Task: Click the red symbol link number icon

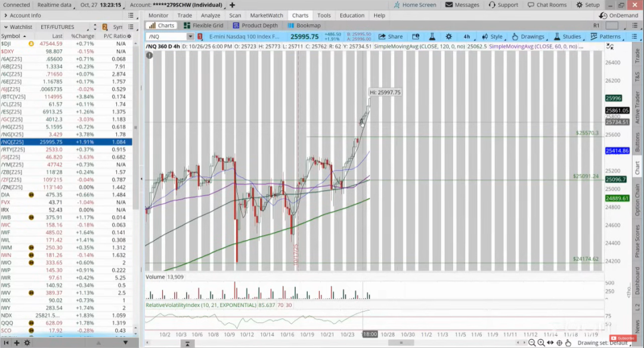Action: coord(200,36)
